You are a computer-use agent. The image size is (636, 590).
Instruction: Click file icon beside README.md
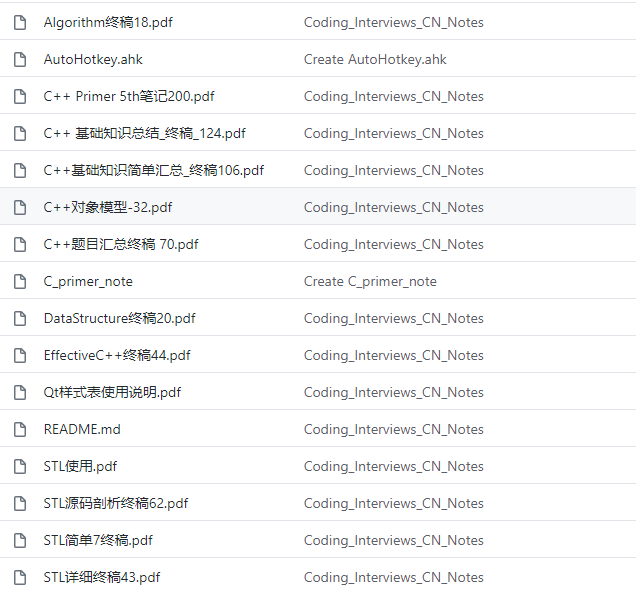(x=20, y=429)
